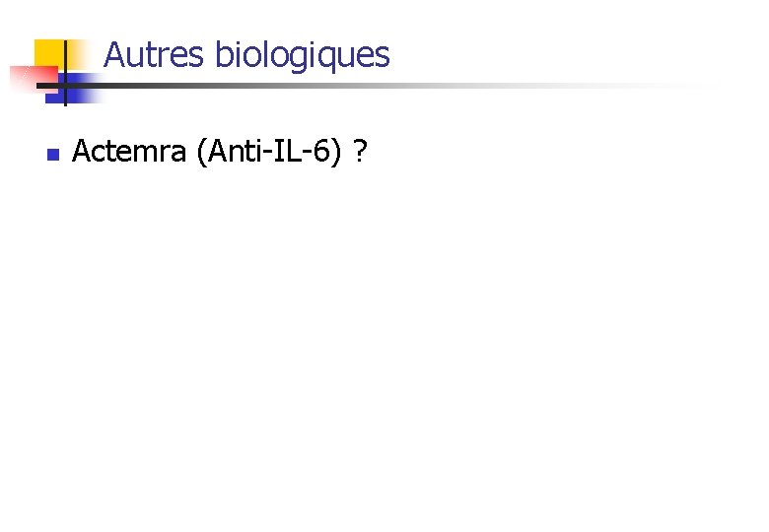Click the letter 'q' in 'biologiques'
This screenshot has height=532, width=769.
tap(325, 59)
